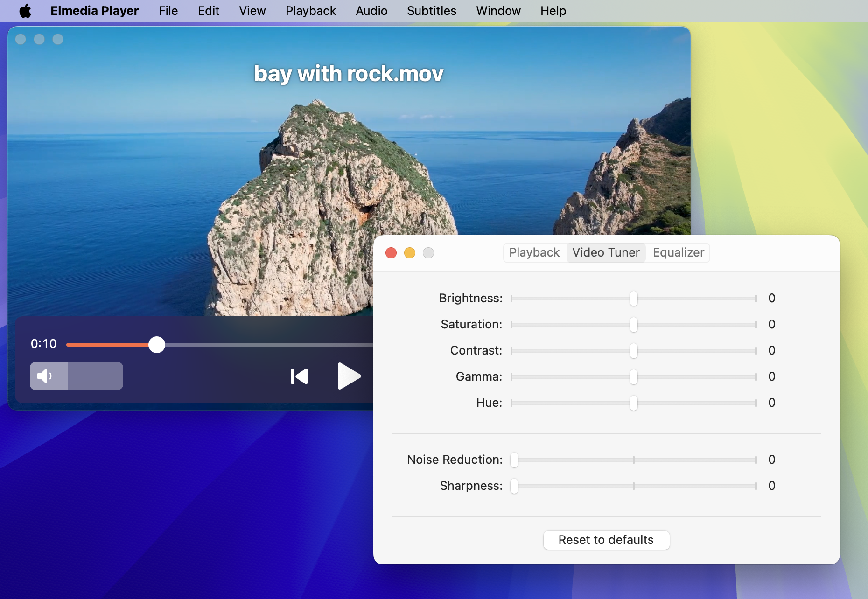Viewport: 868px width, 599px height.
Task: Switch to the Playback tab
Action: 534,252
